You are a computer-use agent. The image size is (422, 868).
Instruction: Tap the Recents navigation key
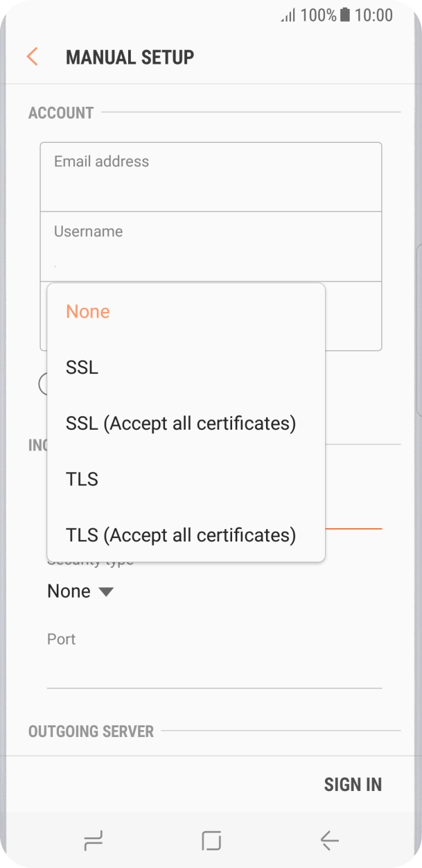tap(94, 841)
